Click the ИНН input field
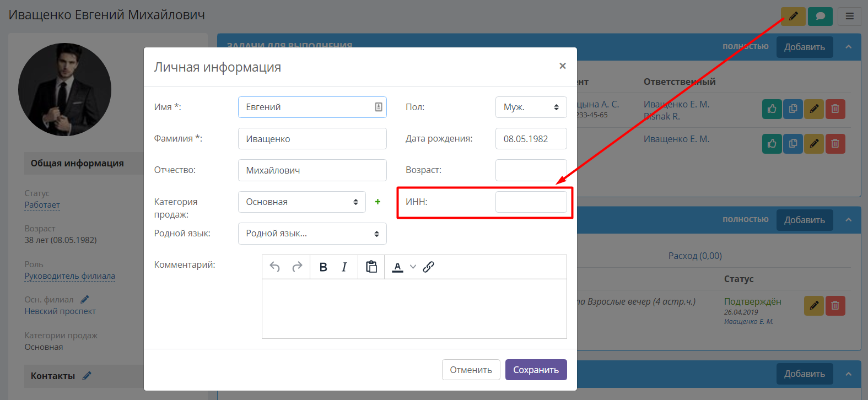Viewport: 868px width, 400px height. click(x=531, y=202)
